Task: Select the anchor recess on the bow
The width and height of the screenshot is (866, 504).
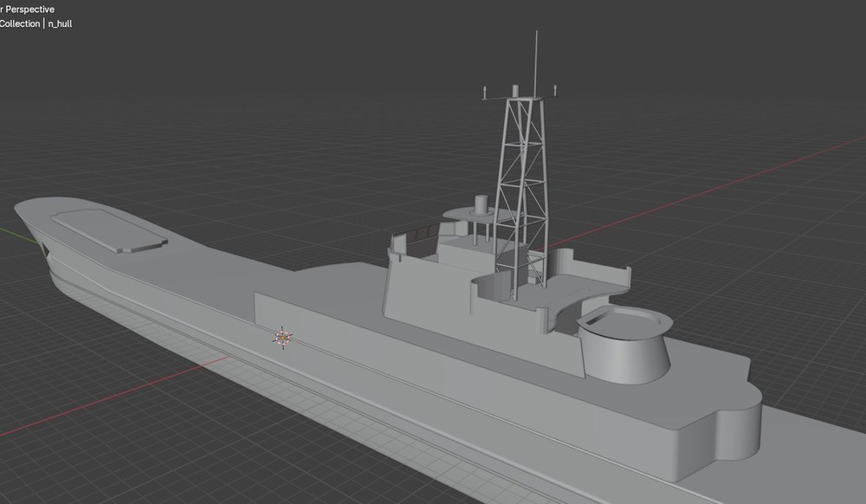Action: (x=46, y=251)
